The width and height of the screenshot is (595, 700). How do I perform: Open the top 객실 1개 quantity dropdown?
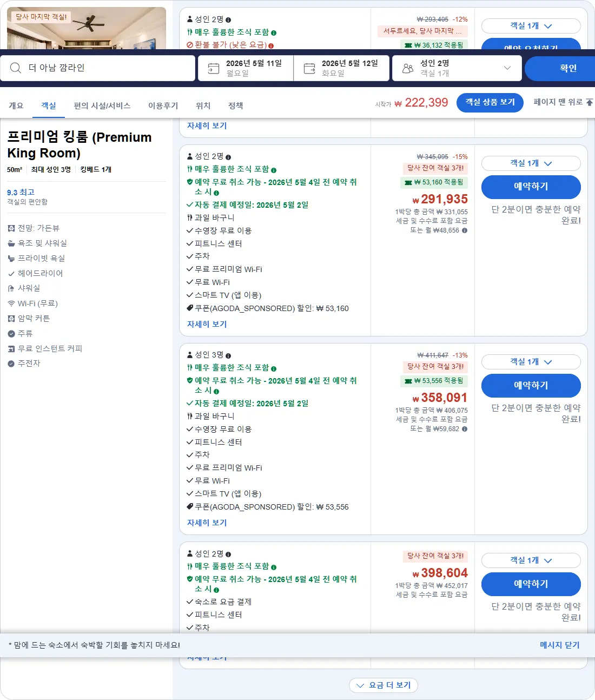(x=531, y=26)
